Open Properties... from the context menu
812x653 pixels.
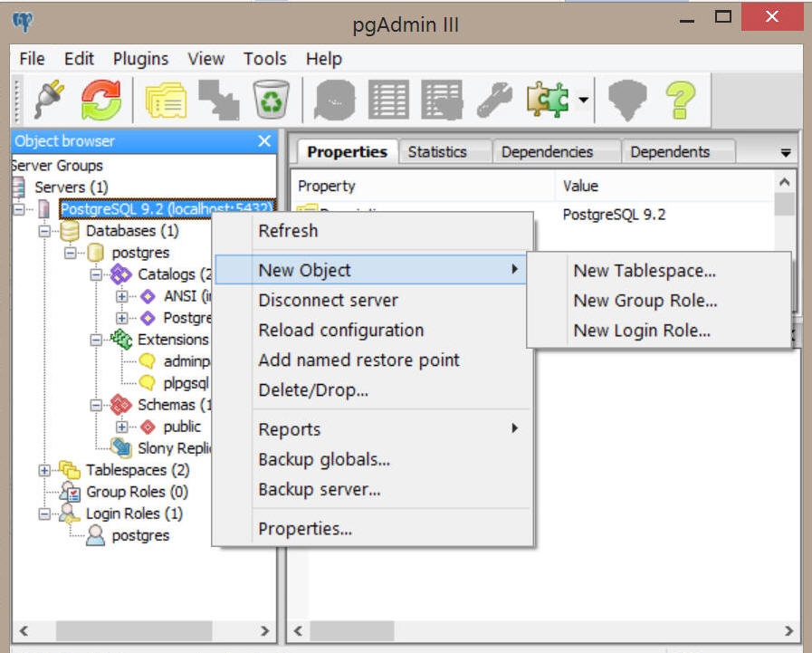pos(373,529)
